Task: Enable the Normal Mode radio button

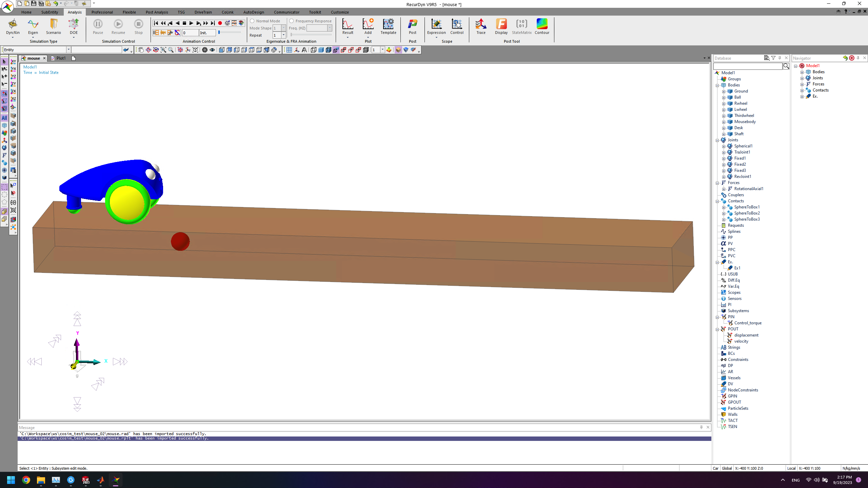Action: tap(252, 21)
